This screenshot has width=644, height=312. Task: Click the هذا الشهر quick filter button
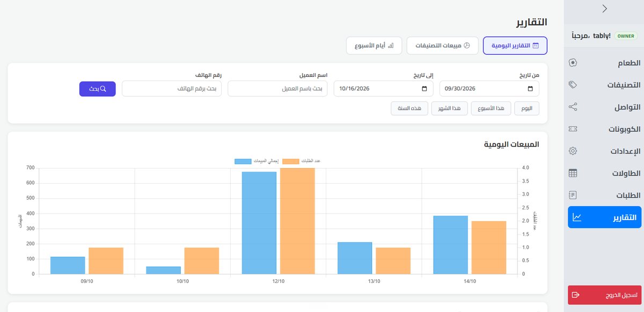[449, 108]
